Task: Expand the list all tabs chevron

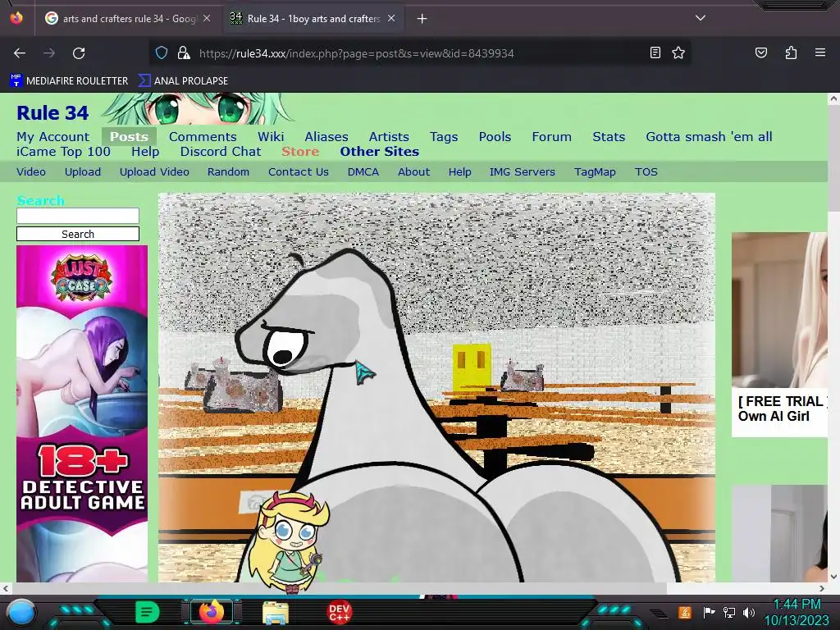Action: (701, 18)
